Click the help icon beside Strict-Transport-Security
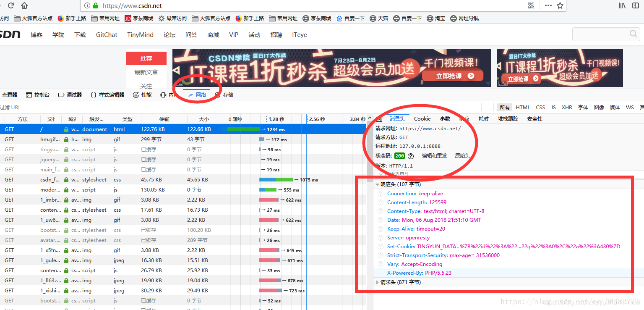 click(381, 255)
